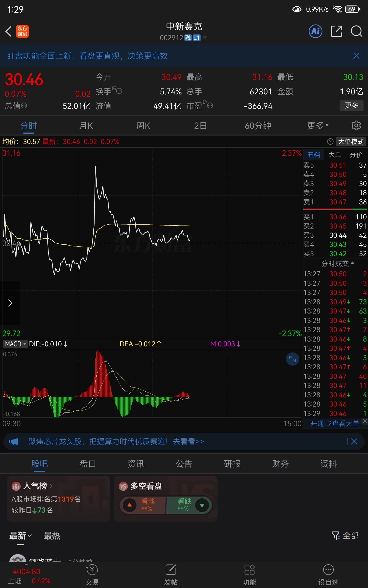368x588 pixels.
Task: Open the search magnifier icon
Action: point(356,31)
